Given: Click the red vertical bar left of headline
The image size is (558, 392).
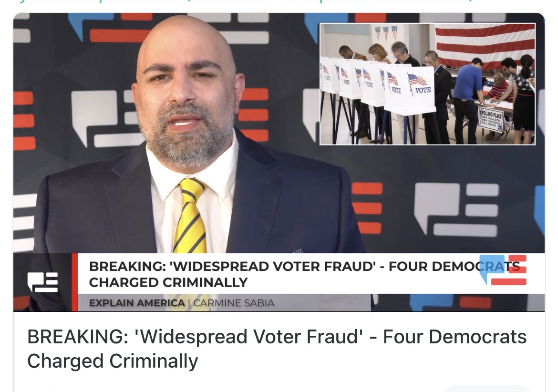Looking at the screenshot, I should tap(74, 282).
